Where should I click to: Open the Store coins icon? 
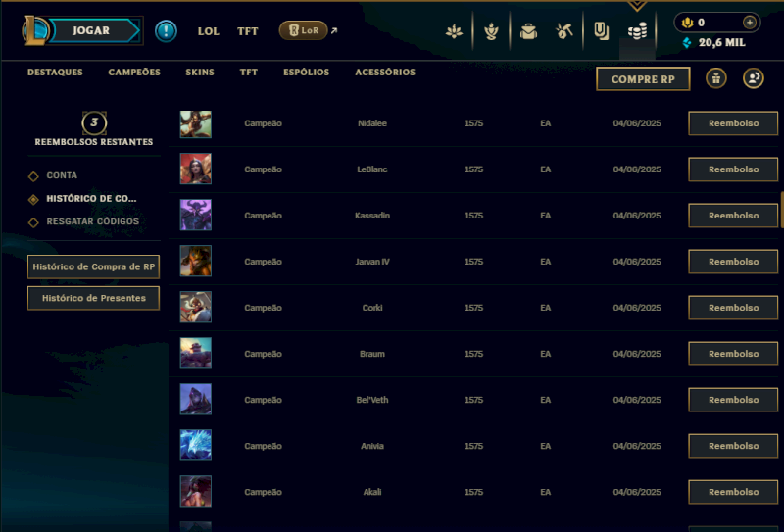638,31
